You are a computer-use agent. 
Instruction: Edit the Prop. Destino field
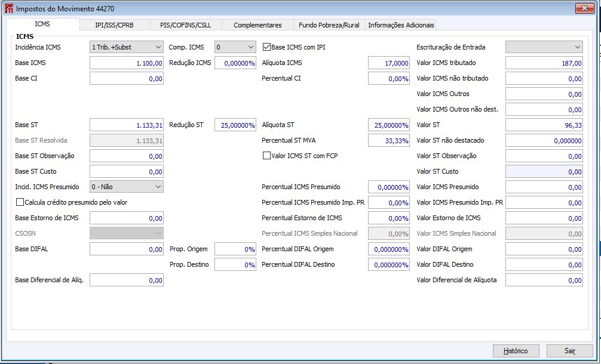point(235,264)
